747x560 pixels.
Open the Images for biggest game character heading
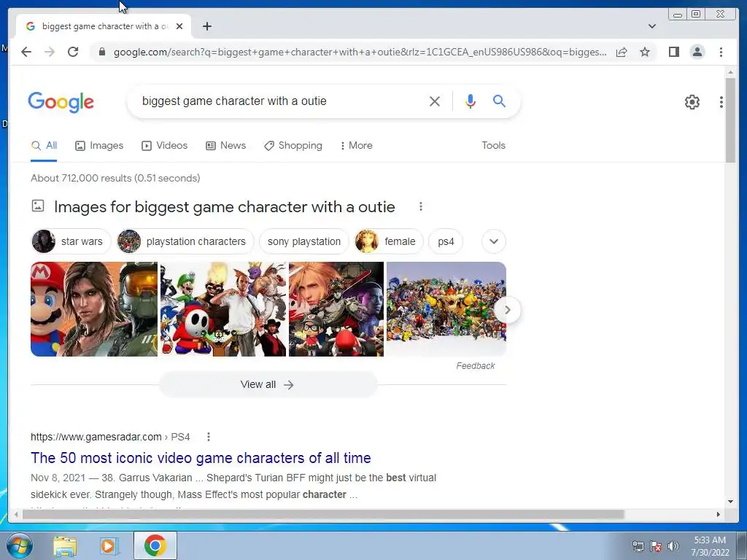tap(225, 207)
